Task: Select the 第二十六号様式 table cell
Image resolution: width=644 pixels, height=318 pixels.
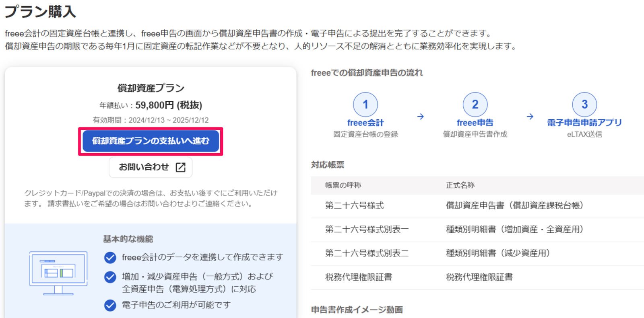Action: [x=355, y=206]
